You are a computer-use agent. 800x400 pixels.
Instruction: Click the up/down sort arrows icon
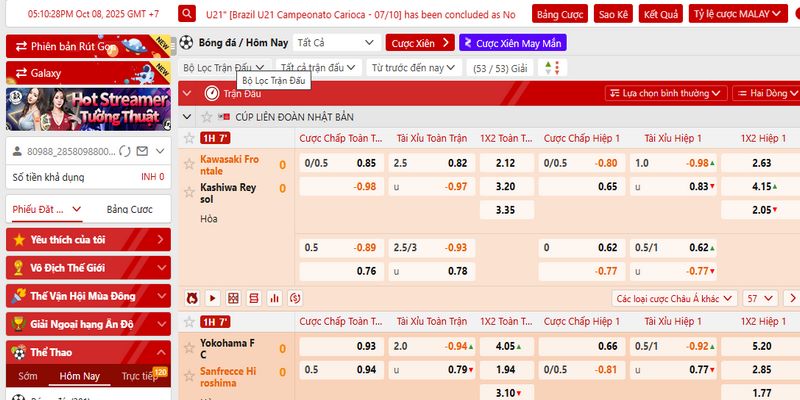pyautogui.click(x=548, y=67)
